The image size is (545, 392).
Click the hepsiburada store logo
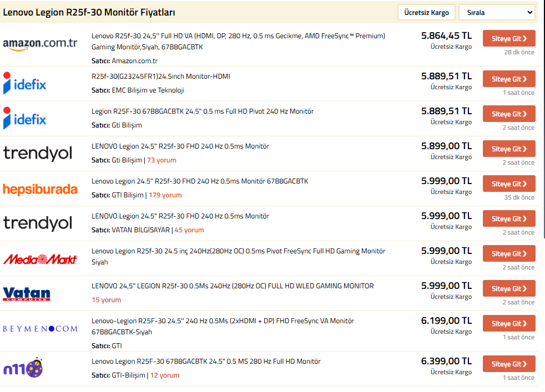pyautogui.click(x=40, y=189)
